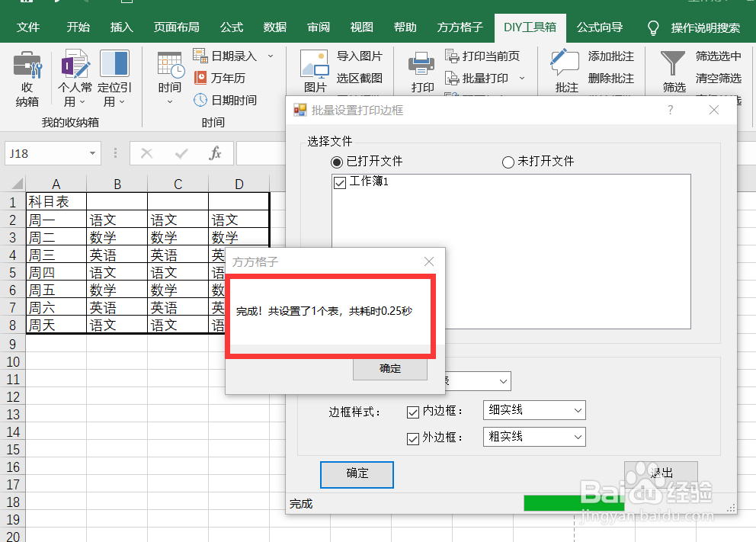This screenshot has width=756, height=542.
Task: Expand the cell name box dropdown
Action: (91, 153)
